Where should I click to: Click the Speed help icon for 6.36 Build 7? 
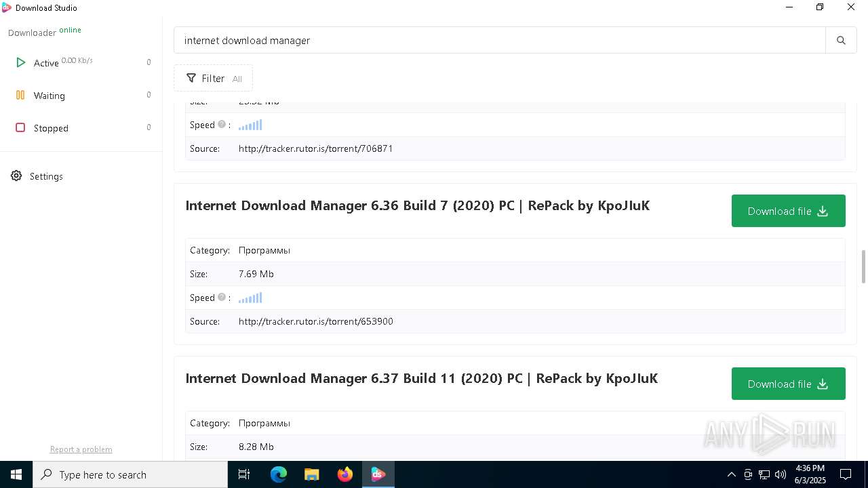click(x=221, y=298)
